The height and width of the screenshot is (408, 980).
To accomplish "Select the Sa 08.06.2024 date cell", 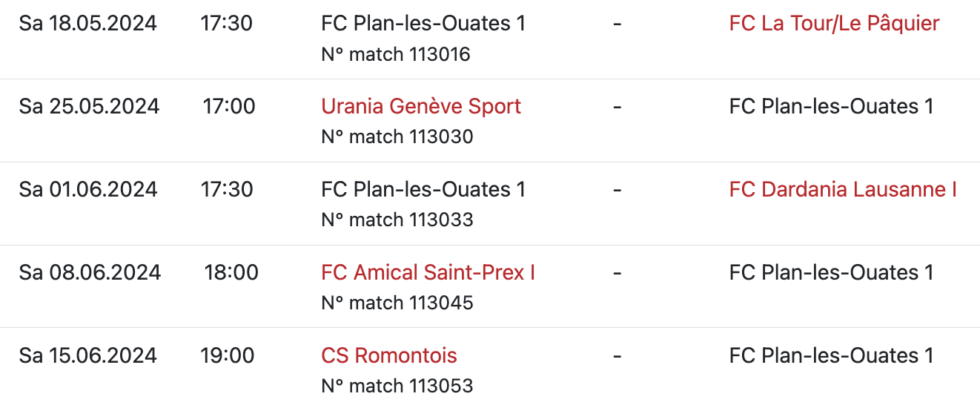I will click(90, 273).
